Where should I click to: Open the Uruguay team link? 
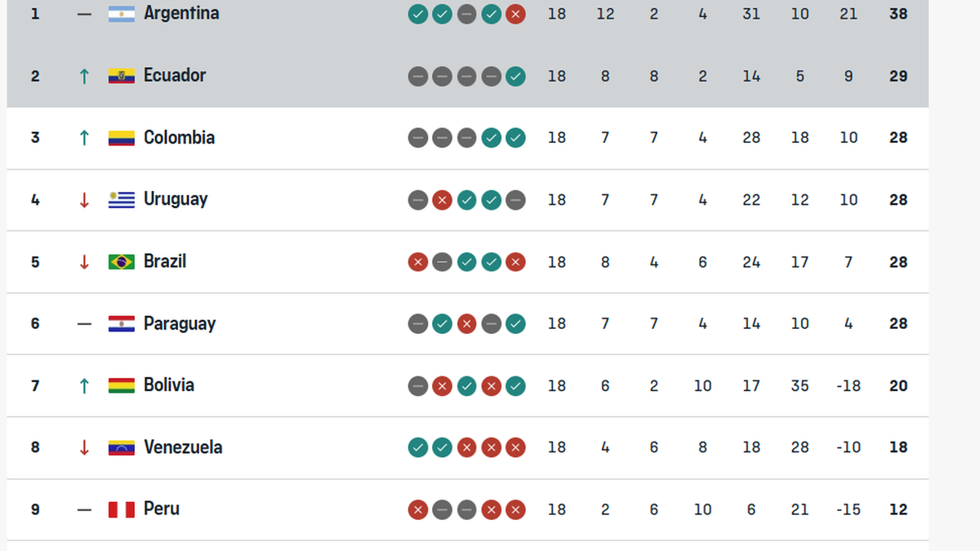(x=176, y=199)
